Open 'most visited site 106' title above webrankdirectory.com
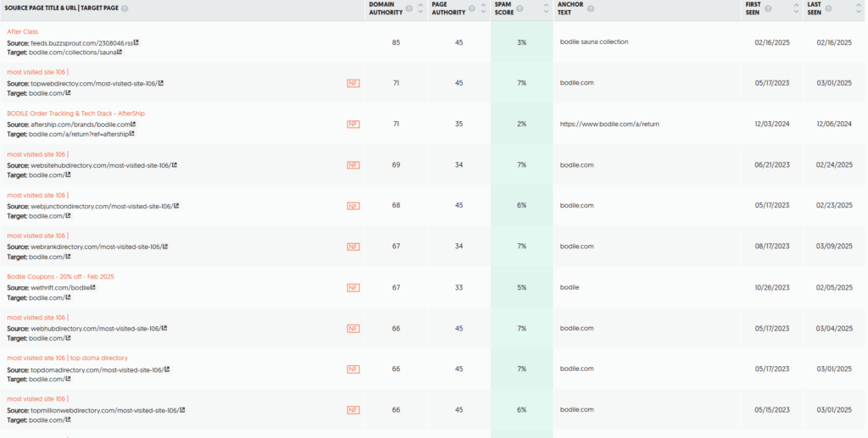This screenshot has width=868, height=438. [37, 236]
